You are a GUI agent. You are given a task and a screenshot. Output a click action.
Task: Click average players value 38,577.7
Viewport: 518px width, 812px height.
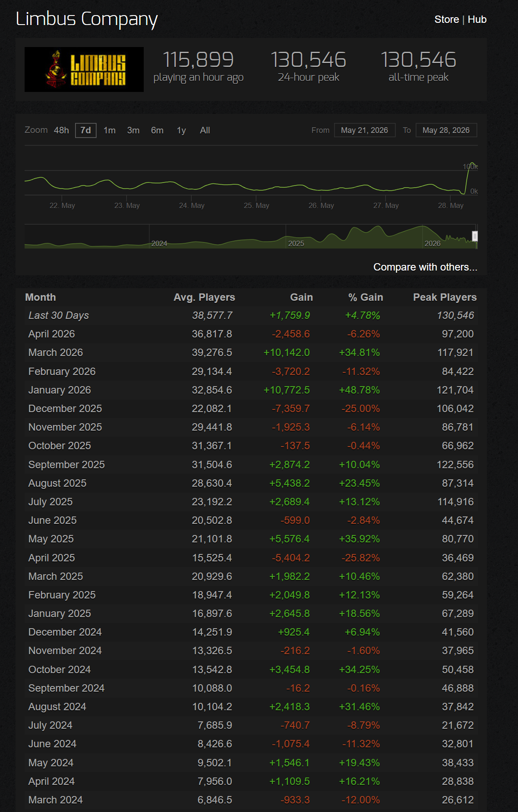pyautogui.click(x=212, y=315)
